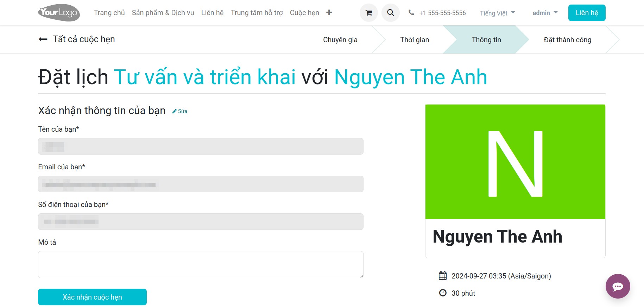Image resolution: width=644 pixels, height=307 pixels.
Task: Open the live chat bubble
Action: point(618,286)
